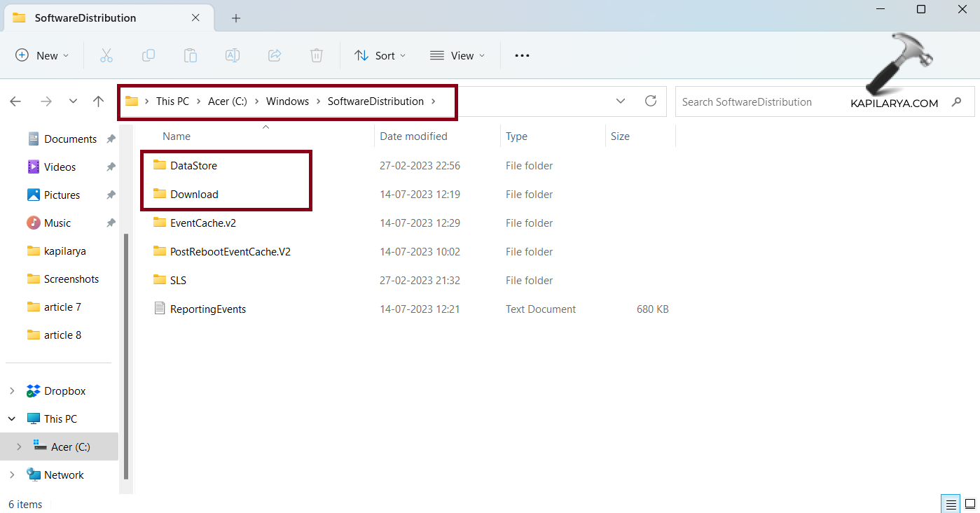
Task: Click the Copy icon in toolbar
Action: coord(149,55)
